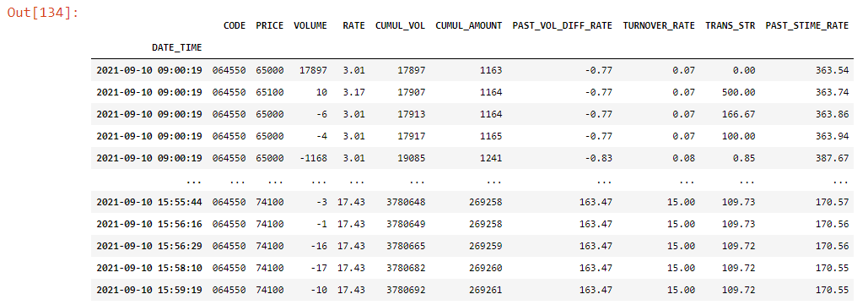Click CUMUL_VOL value 17907
Viewport: 868px width, 305px height.
point(412,92)
